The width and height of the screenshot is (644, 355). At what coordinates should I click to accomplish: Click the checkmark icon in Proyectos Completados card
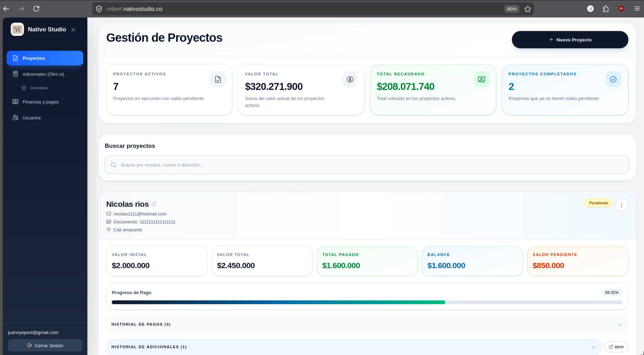click(x=613, y=79)
